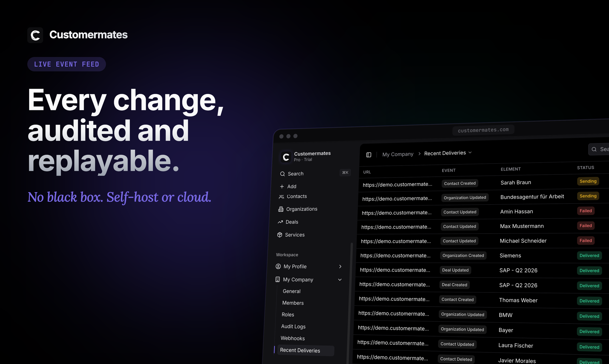
Task: Click Organization Updated badge in Bayer row
Action: (462, 329)
